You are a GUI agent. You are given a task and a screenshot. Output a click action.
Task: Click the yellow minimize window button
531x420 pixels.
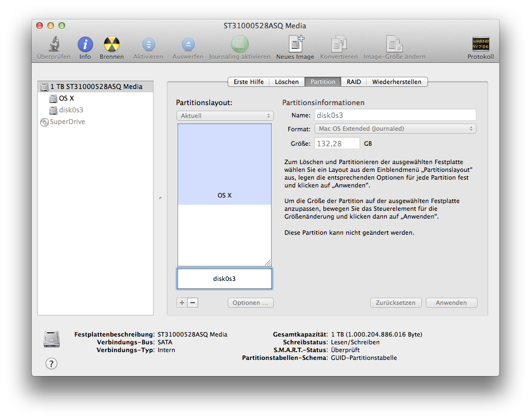(x=51, y=26)
